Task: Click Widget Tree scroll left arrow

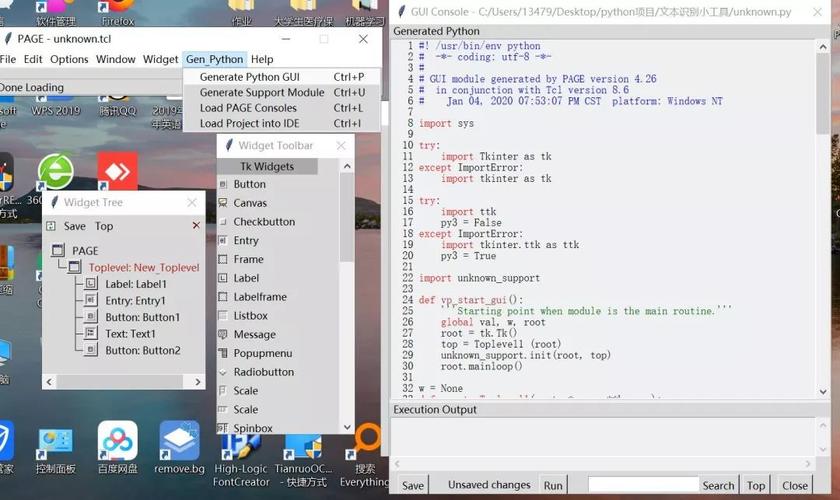Action: (x=49, y=382)
